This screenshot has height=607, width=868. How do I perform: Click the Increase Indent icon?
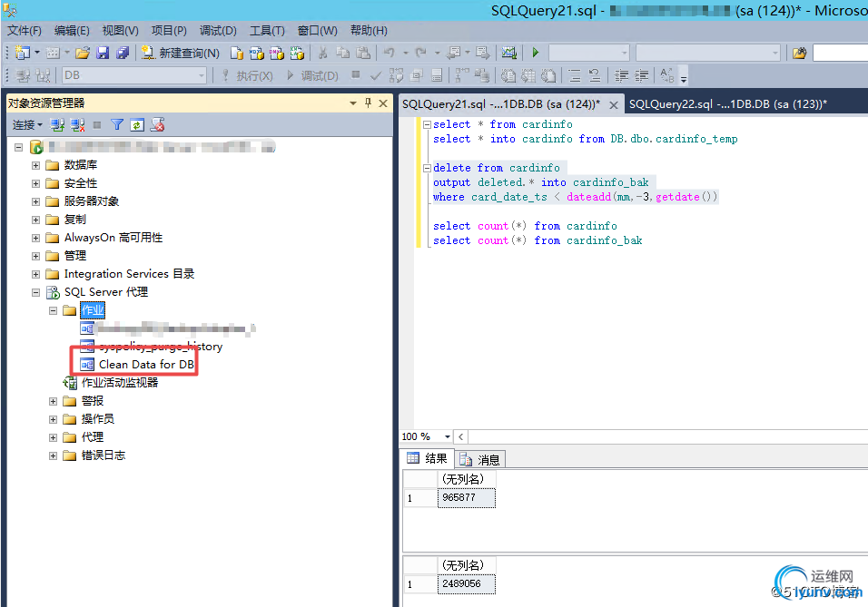click(x=641, y=75)
